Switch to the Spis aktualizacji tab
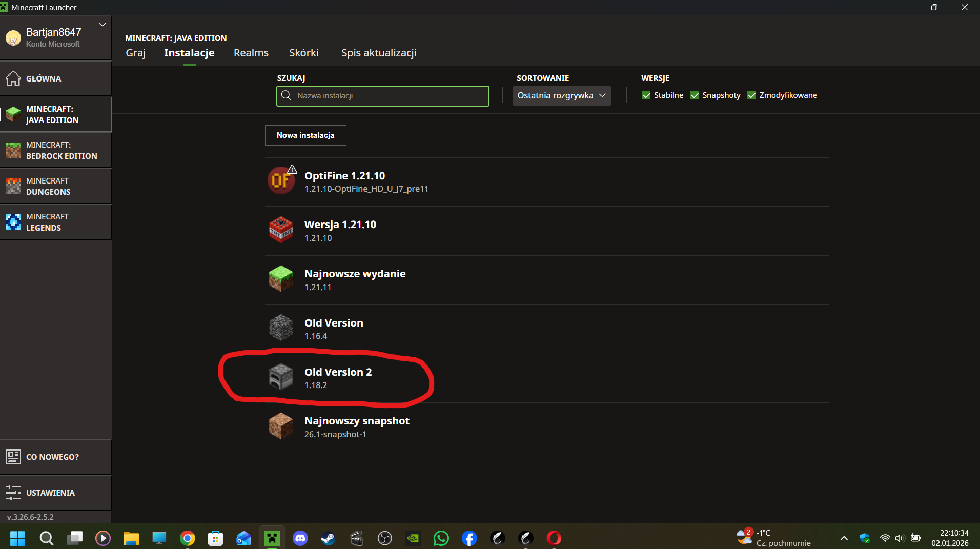 pyautogui.click(x=379, y=53)
